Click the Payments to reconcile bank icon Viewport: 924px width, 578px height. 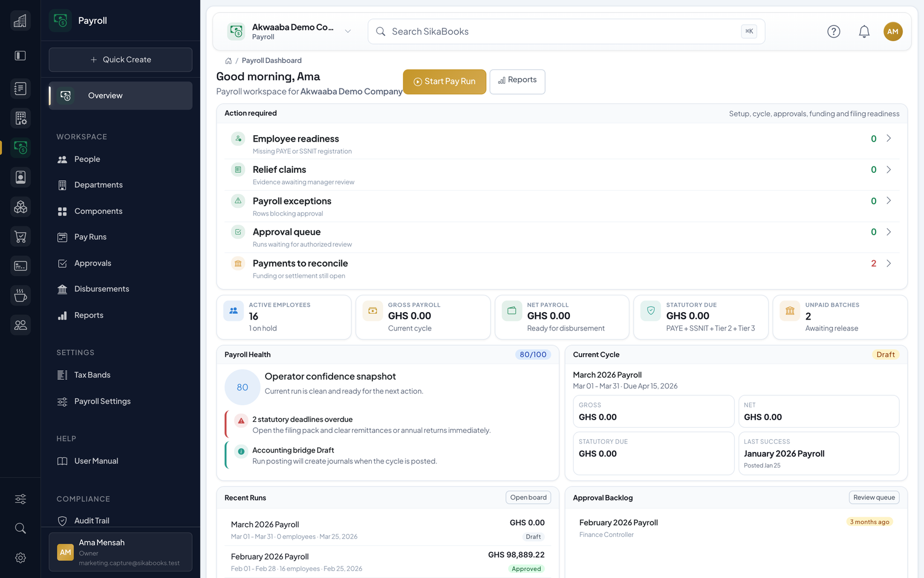[238, 264]
